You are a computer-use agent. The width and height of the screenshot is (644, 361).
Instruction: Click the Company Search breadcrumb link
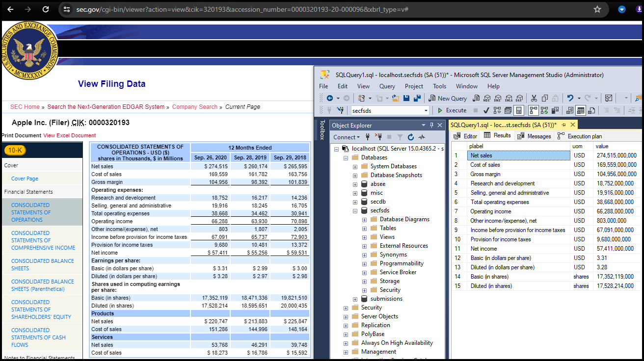click(x=194, y=107)
